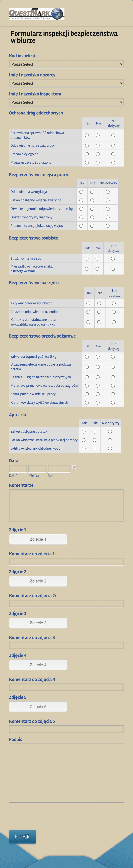The height and width of the screenshot is (868, 133).
Task: Select Nie for Odpowiednia wentylacja
Action: [92, 192]
